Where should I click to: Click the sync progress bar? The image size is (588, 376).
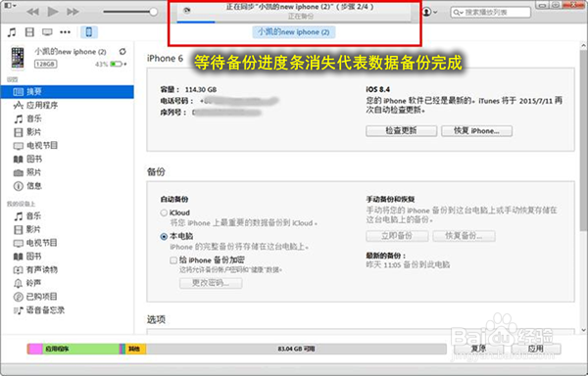[294, 23]
